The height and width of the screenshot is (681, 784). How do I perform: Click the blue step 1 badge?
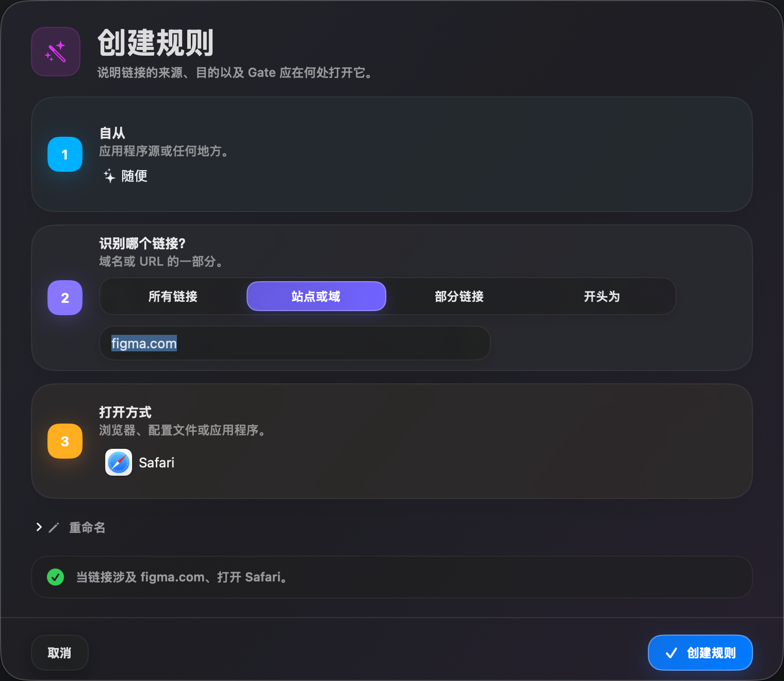point(65,154)
